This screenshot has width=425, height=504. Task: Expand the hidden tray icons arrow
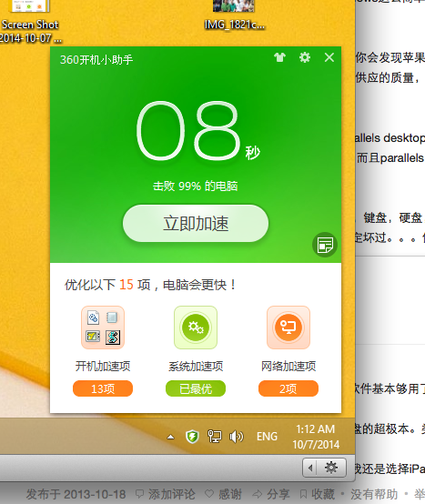(171, 437)
